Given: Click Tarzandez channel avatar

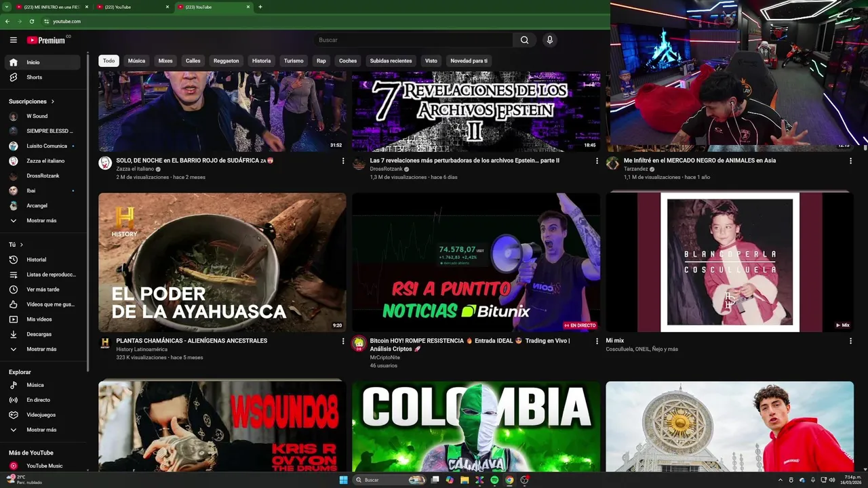Looking at the screenshot, I should point(612,163).
